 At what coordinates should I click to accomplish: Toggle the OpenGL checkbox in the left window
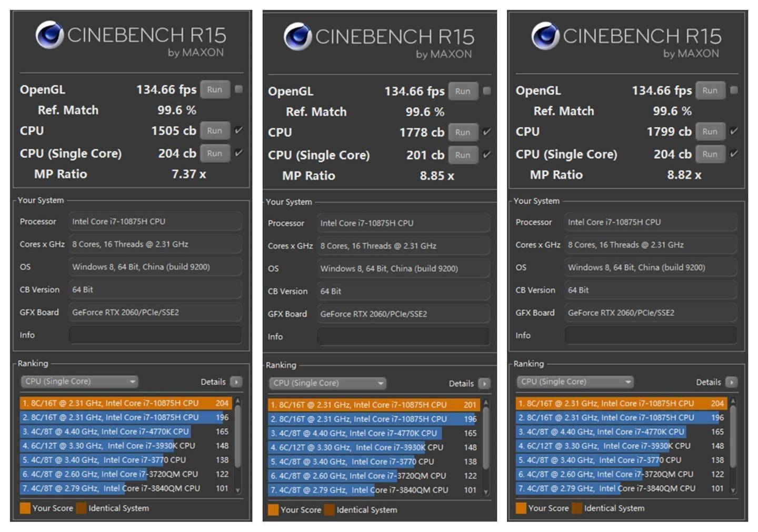(x=238, y=89)
